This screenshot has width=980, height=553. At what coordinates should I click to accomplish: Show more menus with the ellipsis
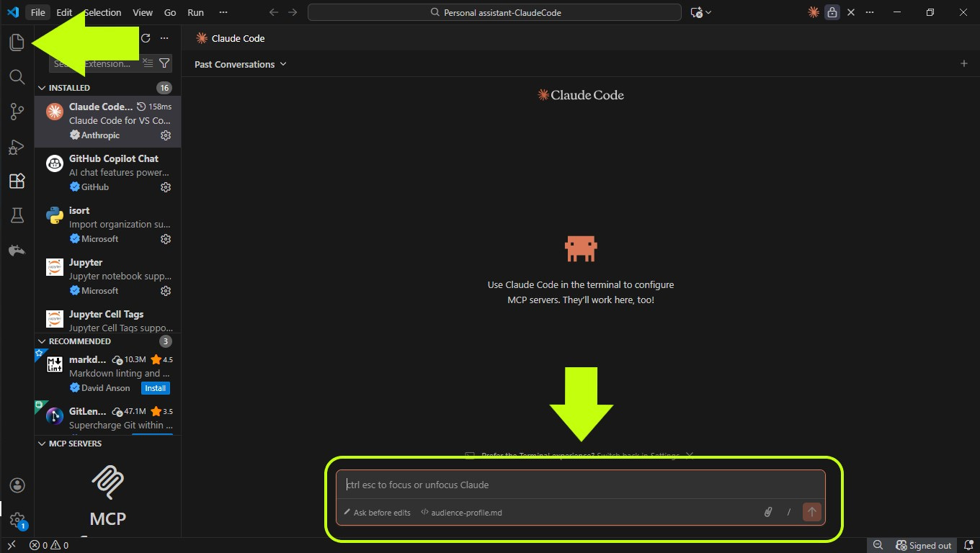[223, 12]
